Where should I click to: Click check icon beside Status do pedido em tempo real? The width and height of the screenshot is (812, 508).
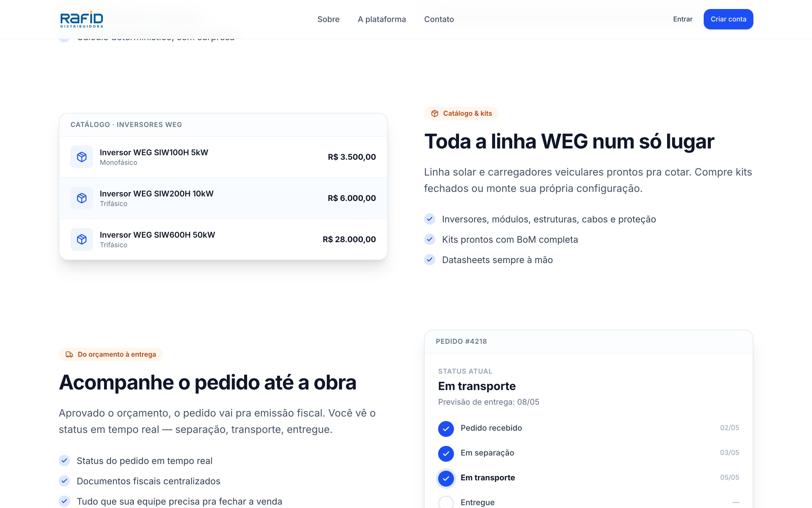(x=64, y=461)
